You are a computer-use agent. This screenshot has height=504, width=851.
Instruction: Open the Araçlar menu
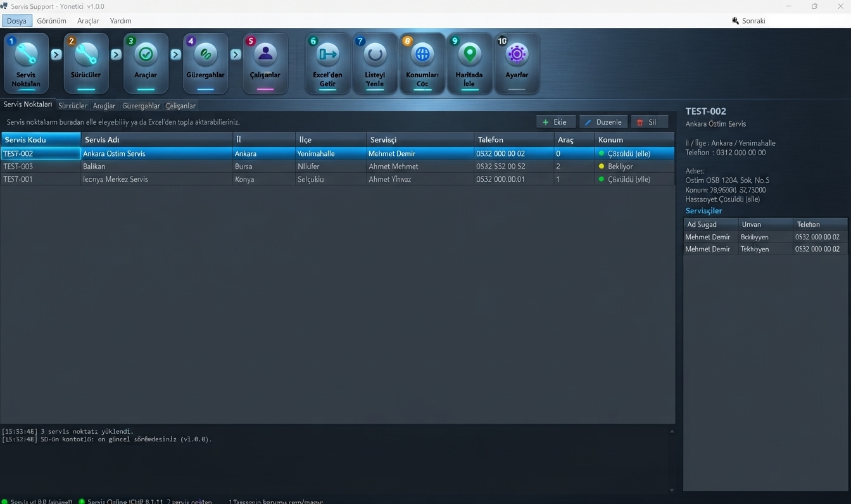tap(88, 21)
